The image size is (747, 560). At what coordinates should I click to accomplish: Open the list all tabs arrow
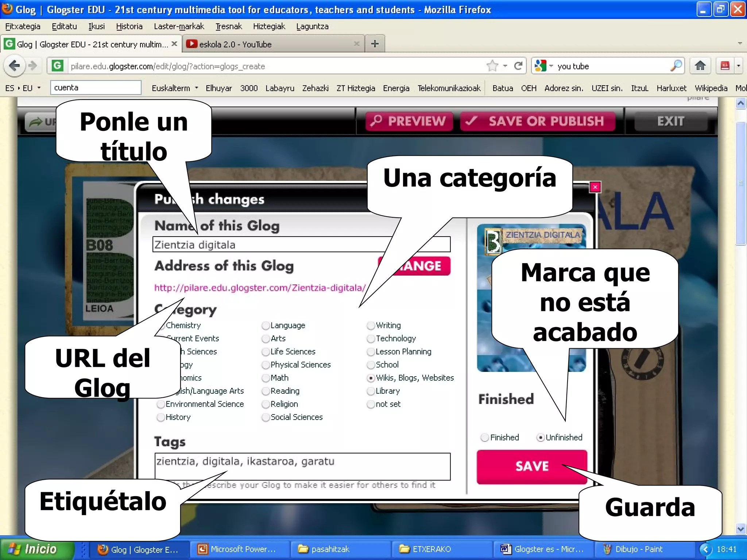[x=740, y=43]
